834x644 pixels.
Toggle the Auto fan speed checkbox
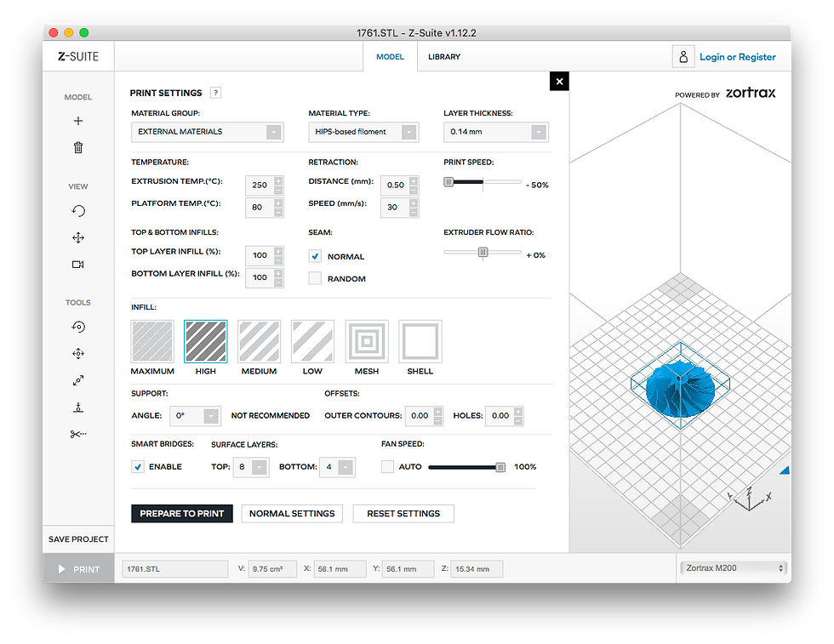point(387,466)
